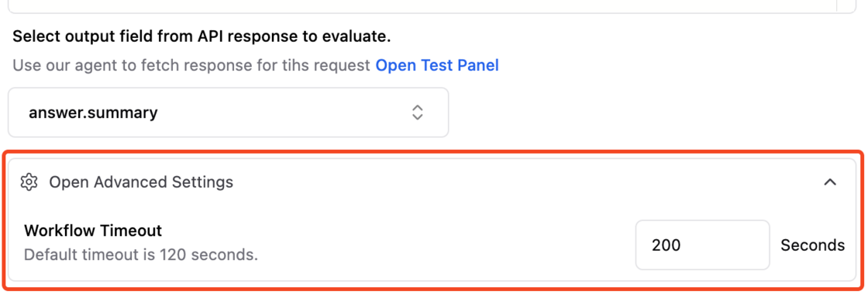Toggle the Advanced Settings header row
Viewport: 868px width, 298px height.
[x=432, y=182]
